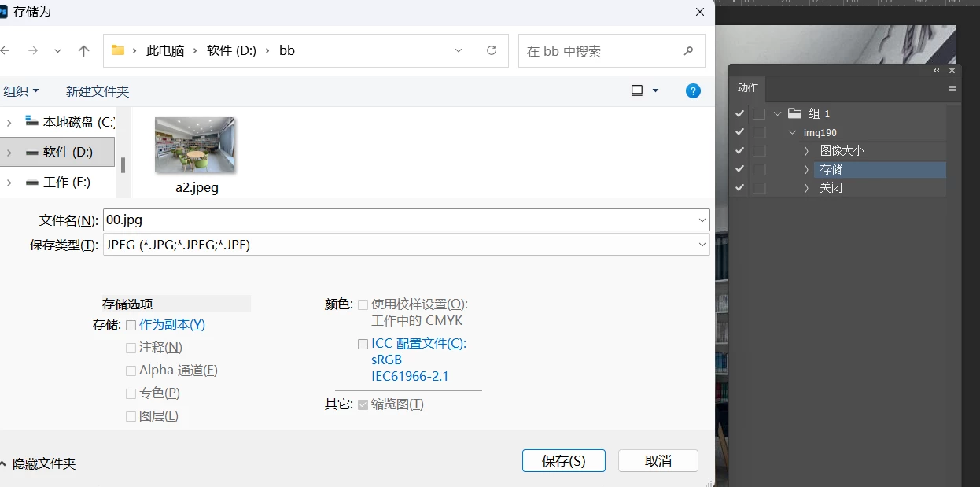Viewport: 980px width, 487px height.
Task: Open the address bar history dropdown
Action: click(459, 50)
